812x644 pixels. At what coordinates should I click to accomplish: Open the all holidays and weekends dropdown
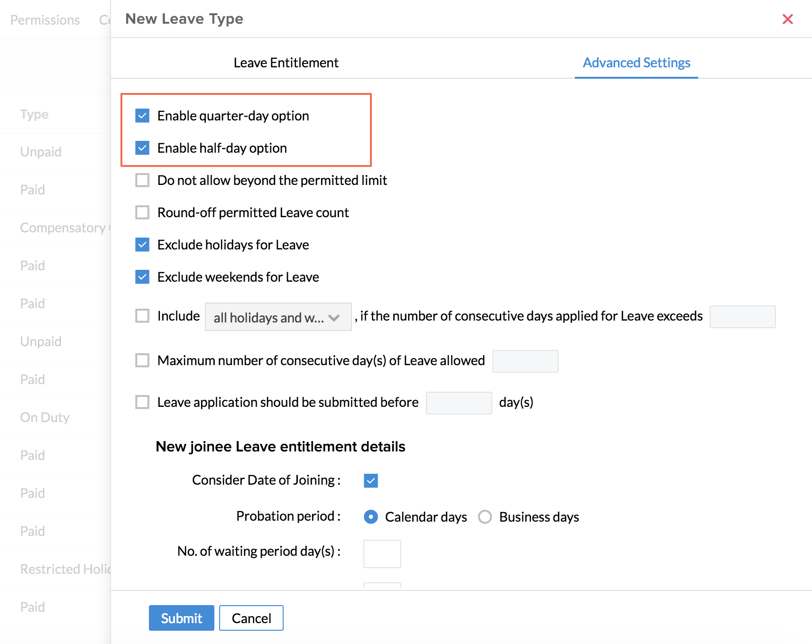click(x=278, y=317)
